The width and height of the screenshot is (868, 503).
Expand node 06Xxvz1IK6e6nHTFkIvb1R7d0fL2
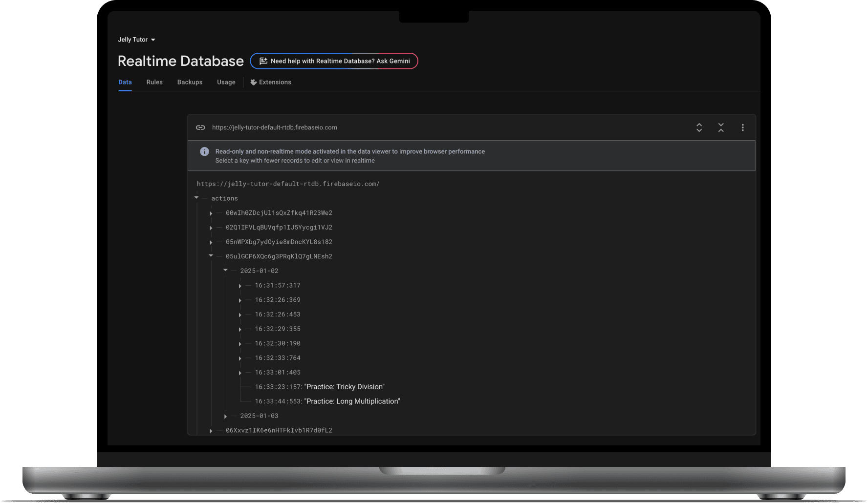(x=211, y=431)
